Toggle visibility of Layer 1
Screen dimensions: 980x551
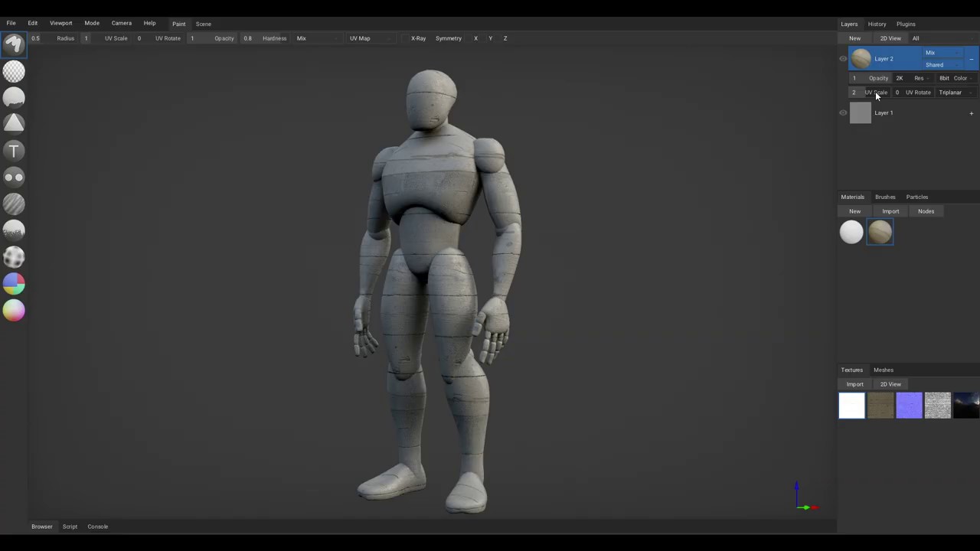pyautogui.click(x=843, y=113)
